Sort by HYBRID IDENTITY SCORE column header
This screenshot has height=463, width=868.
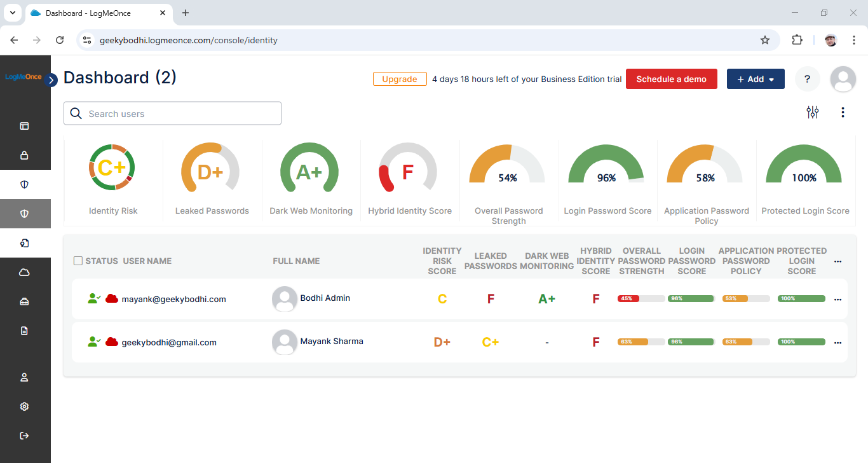click(x=596, y=261)
